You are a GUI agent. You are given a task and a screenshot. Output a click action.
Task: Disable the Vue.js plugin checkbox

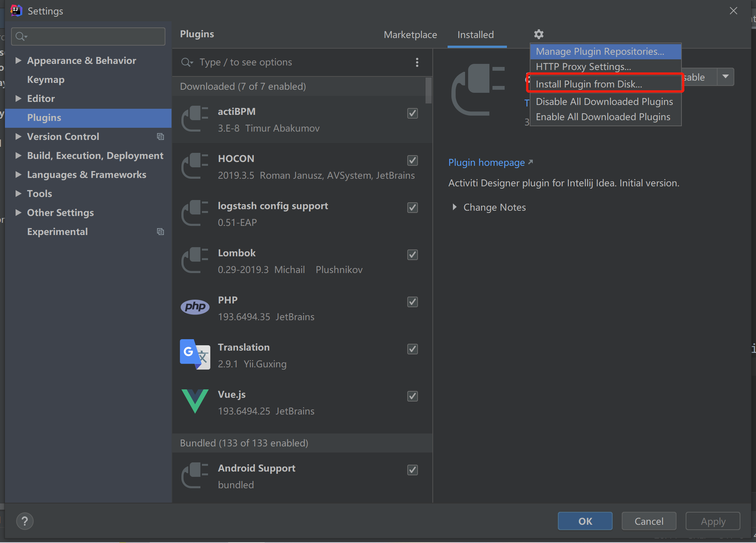click(x=413, y=396)
